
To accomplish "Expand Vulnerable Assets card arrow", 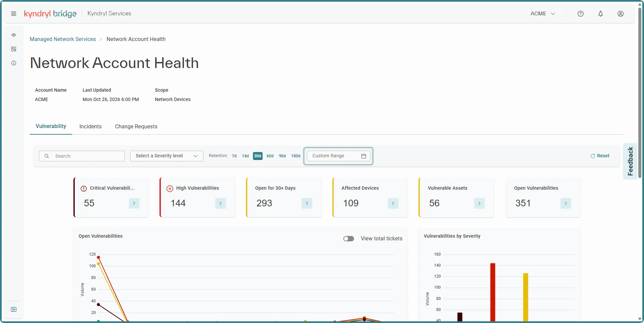I will (x=479, y=203).
